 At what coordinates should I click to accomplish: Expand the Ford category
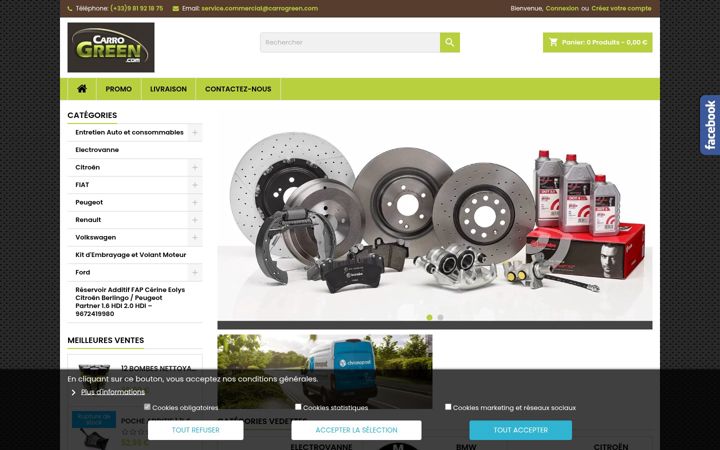(195, 272)
